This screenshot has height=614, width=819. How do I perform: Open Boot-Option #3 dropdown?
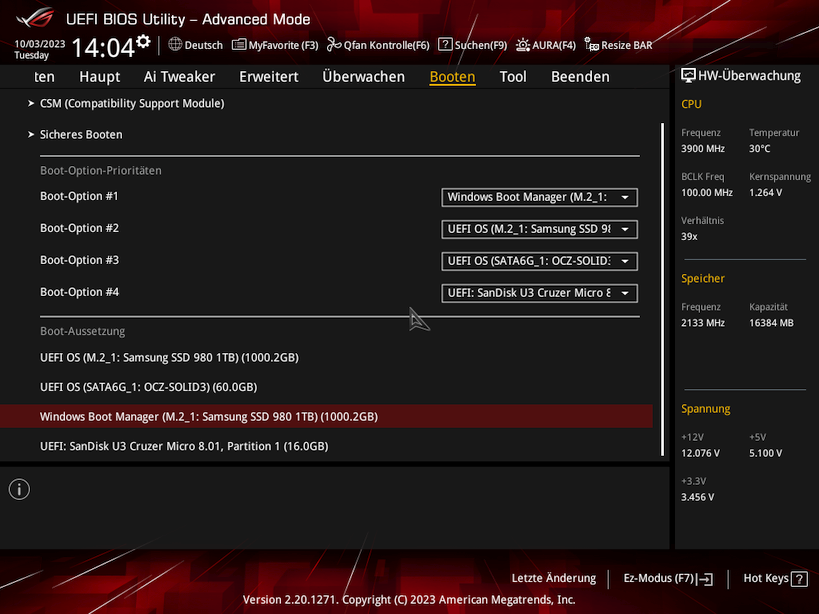(x=539, y=261)
